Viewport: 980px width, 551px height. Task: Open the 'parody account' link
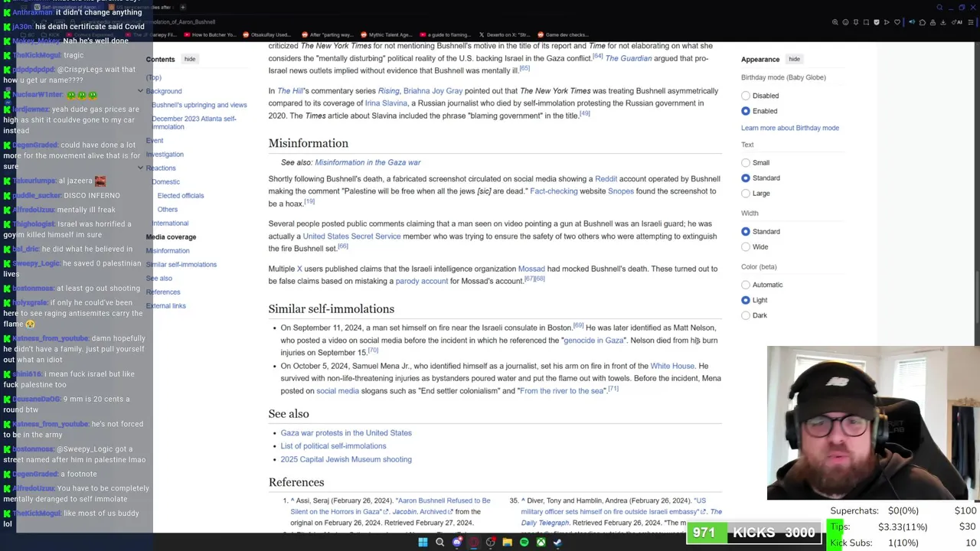[421, 281]
